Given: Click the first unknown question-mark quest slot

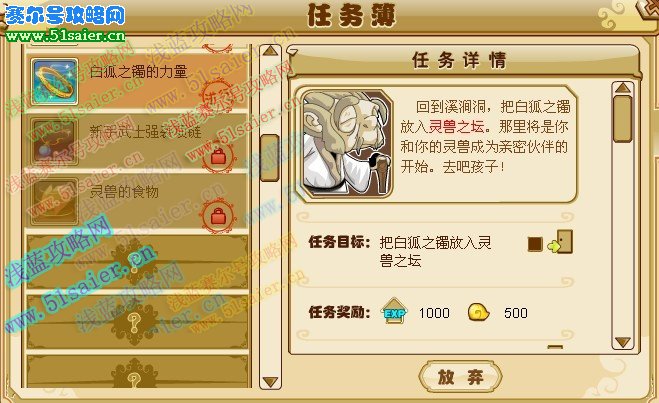Looking at the screenshot, I should (x=137, y=261).
